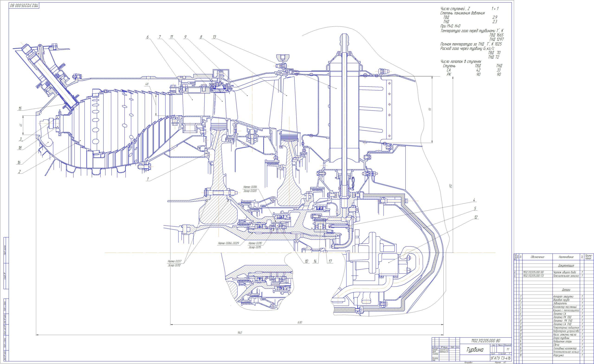The image size is (594, 364).
Task: Click callout number 15 beside the igniter
Action: 20,109
